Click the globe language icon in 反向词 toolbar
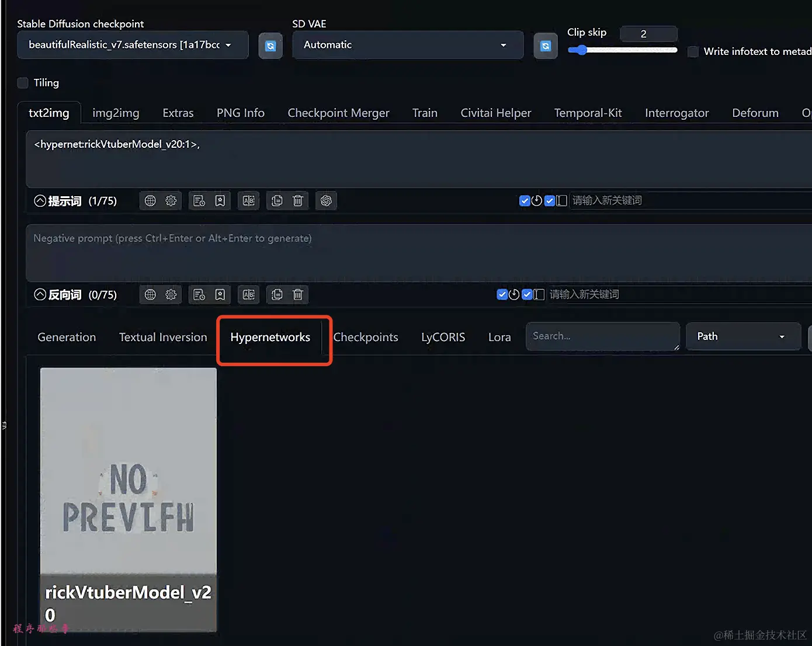The height and width of the screenshot is (646, 812). [x=150, y=294]
